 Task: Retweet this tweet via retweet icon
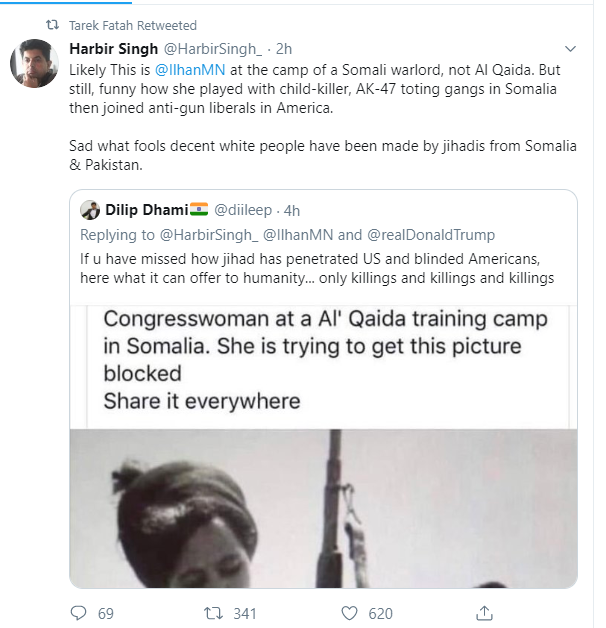click(x=212, y=612)
